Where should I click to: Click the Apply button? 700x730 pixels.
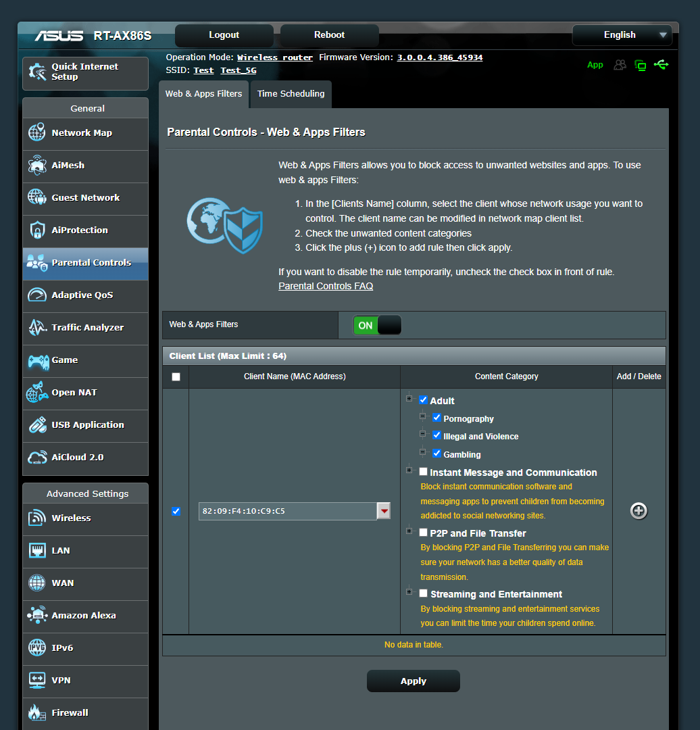413,681
